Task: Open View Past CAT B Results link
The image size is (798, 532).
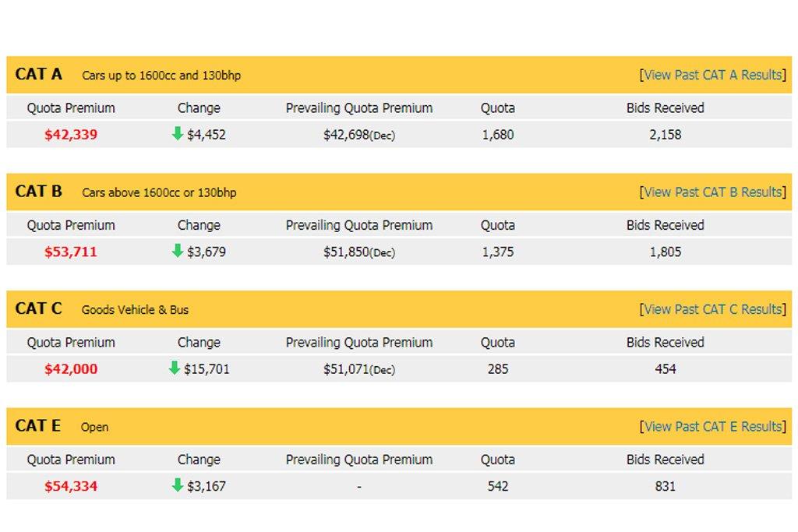Action: pos(712,192)
